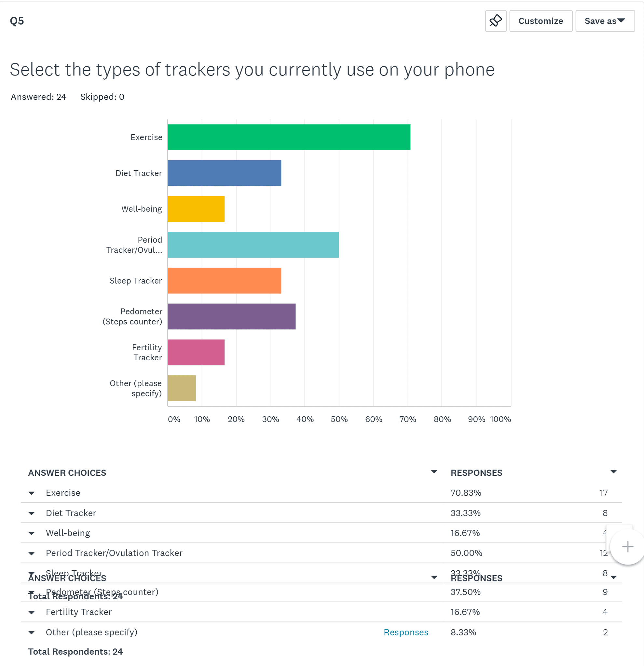Select the teal Period Tracker bar
This screenshot has height=666, width=644.
click(253, 245)
